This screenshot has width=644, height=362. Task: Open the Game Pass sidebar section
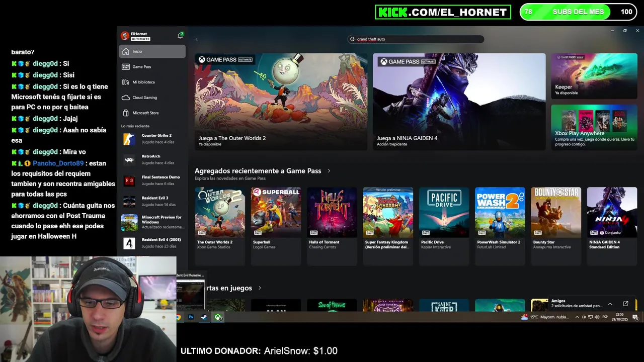[152, 67]
